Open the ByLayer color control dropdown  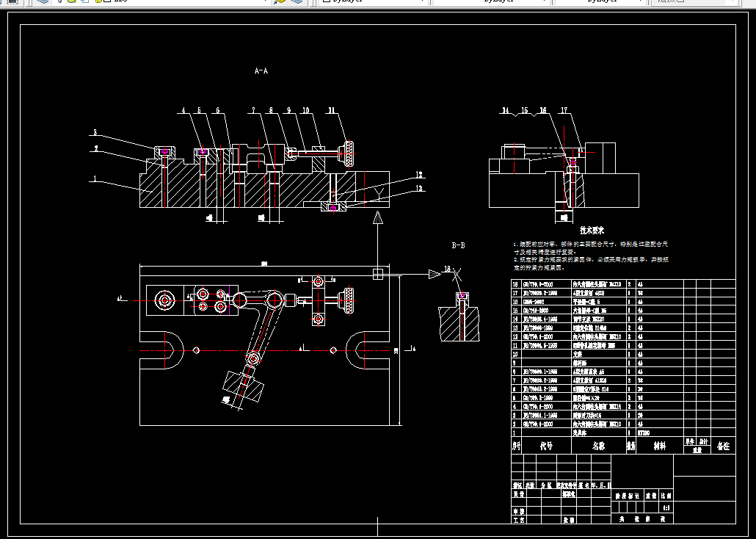374,1
